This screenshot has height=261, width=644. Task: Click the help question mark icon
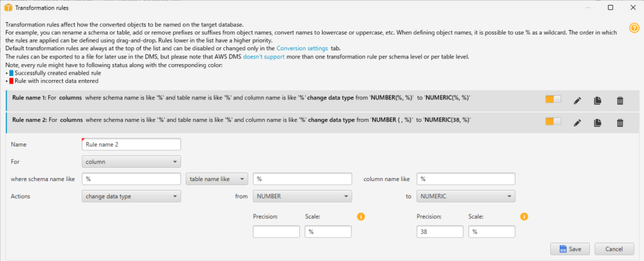pyautogui.click(x=634, y=28)
